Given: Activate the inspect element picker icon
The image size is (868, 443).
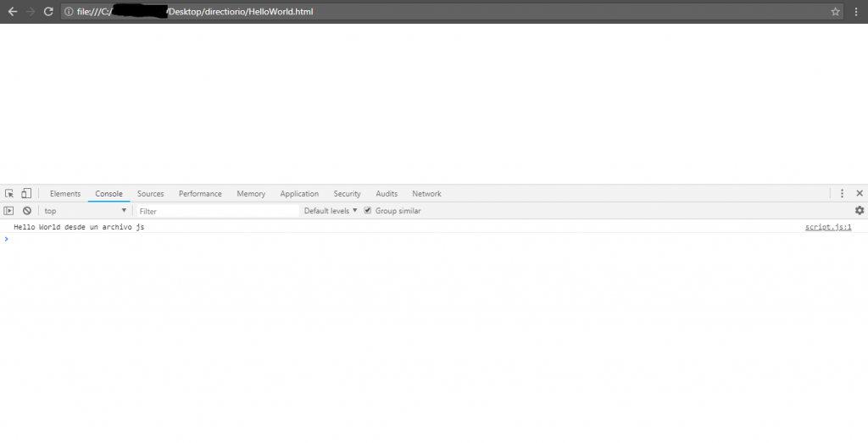Looking at the screenshot, I should pyautogui.click(x=9, y=194).
